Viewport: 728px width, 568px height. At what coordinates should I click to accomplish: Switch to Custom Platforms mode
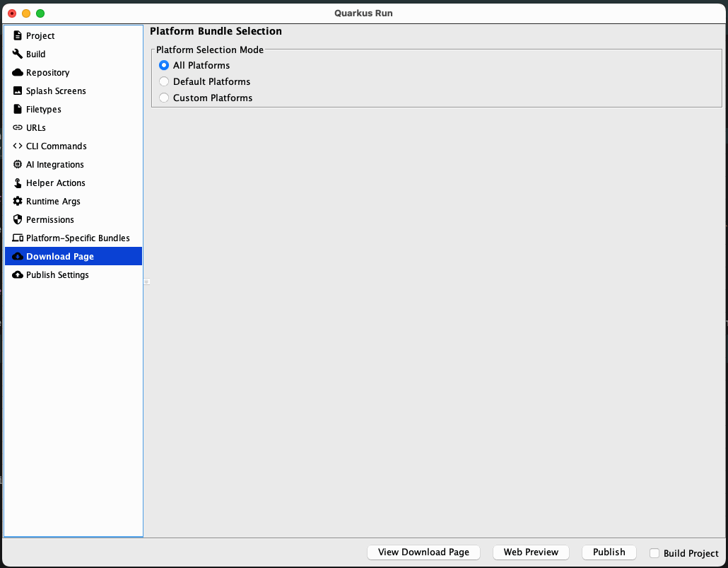tap(164, 98)
